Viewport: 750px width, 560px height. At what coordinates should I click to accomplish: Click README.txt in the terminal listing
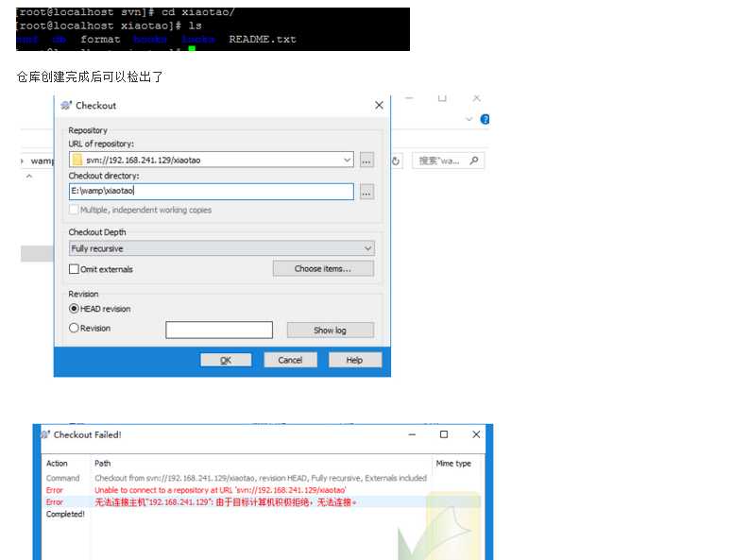(263, 40)
